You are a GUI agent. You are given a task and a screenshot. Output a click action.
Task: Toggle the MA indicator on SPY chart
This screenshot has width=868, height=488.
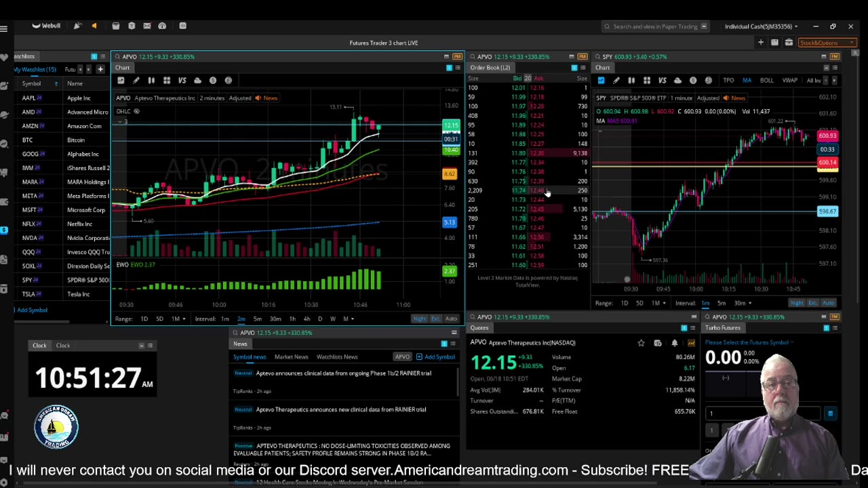pos(747,81)
